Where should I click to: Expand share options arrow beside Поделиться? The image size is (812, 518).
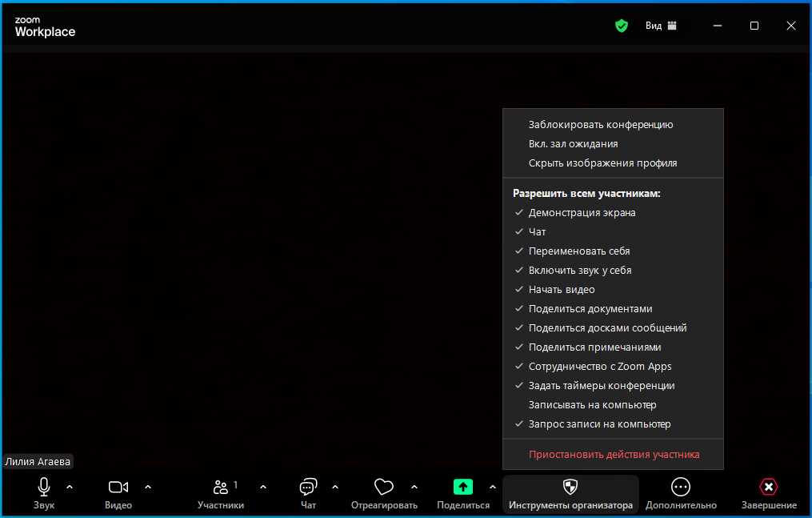[493, 488]
